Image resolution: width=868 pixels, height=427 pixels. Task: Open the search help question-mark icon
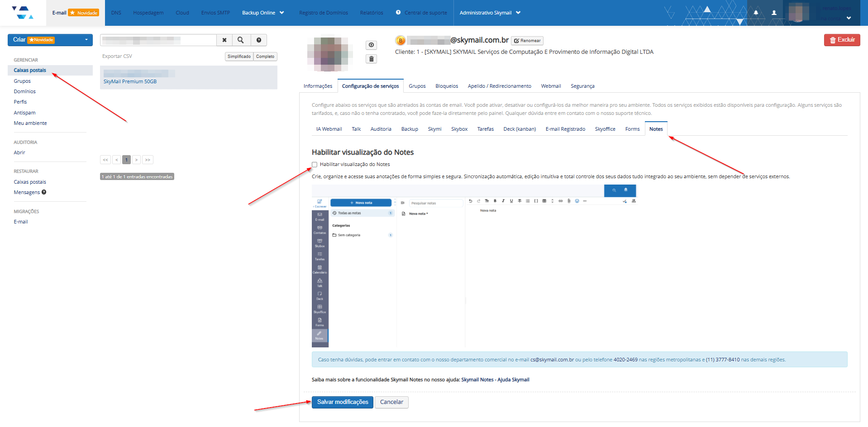point(259,40)
